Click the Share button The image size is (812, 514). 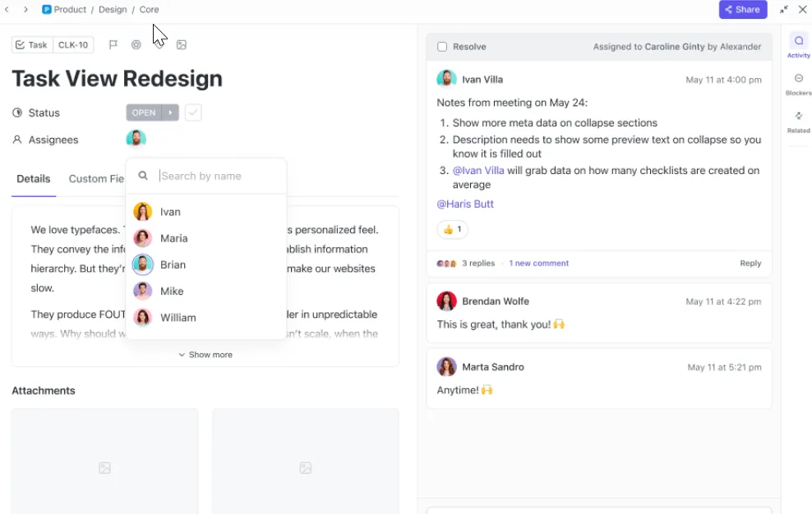pos(743,9)
